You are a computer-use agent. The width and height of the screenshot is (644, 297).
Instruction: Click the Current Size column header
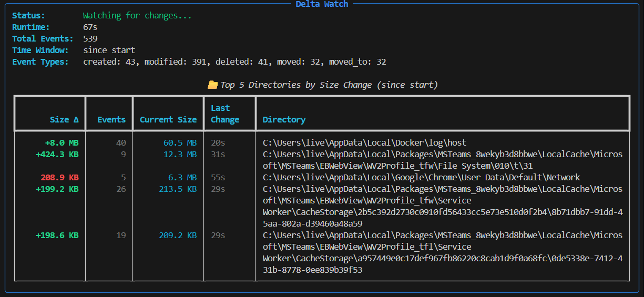tap(168, 119)
